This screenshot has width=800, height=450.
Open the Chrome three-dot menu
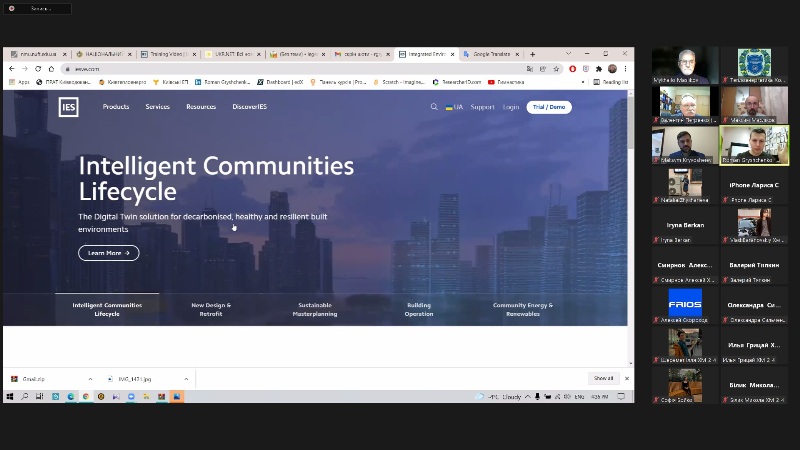625,69
